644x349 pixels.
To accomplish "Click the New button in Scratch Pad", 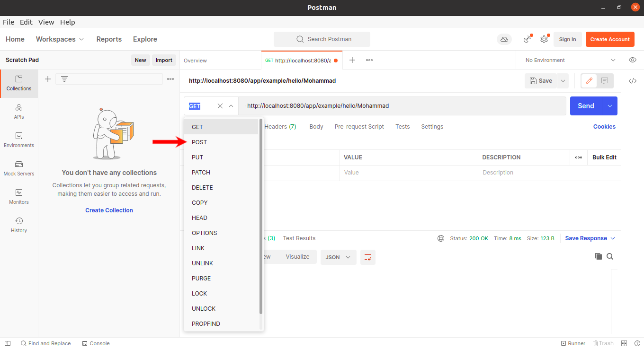I will click(140, 60).
